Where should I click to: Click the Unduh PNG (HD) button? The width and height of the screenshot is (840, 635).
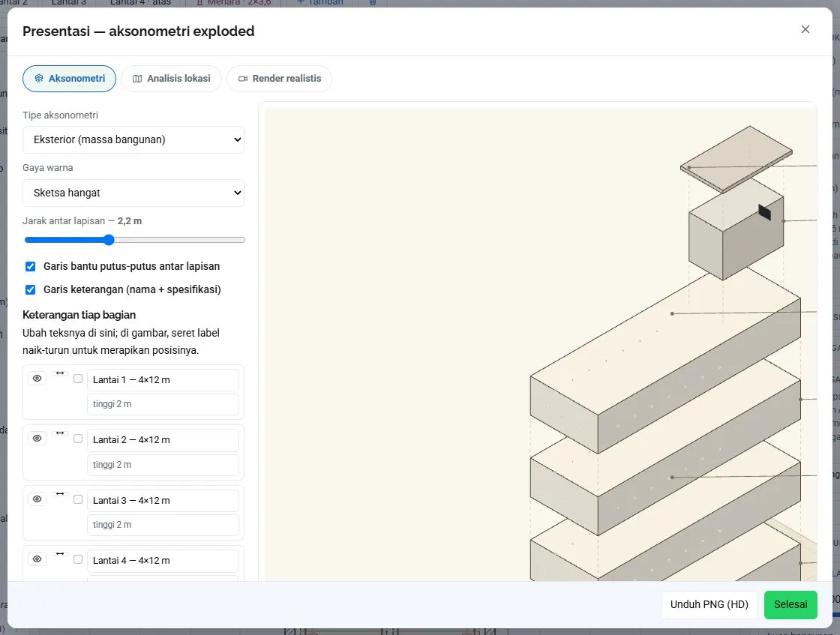pos(709,604)
